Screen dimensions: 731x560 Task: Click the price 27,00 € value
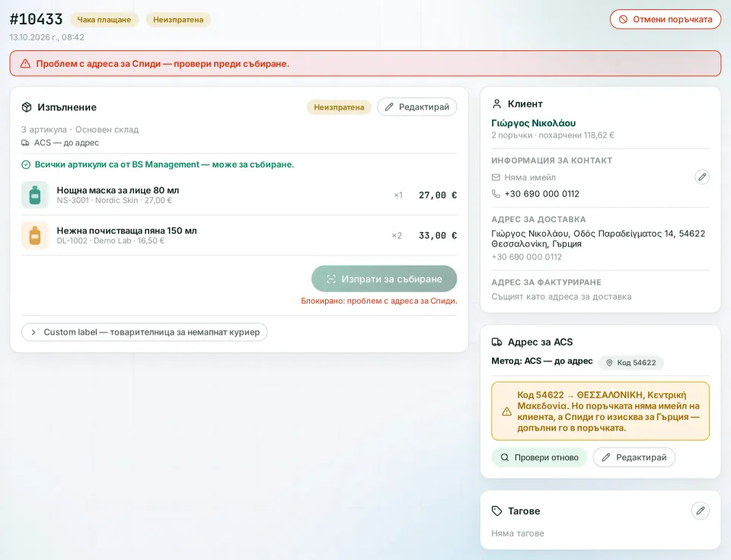tap(438, 196)
